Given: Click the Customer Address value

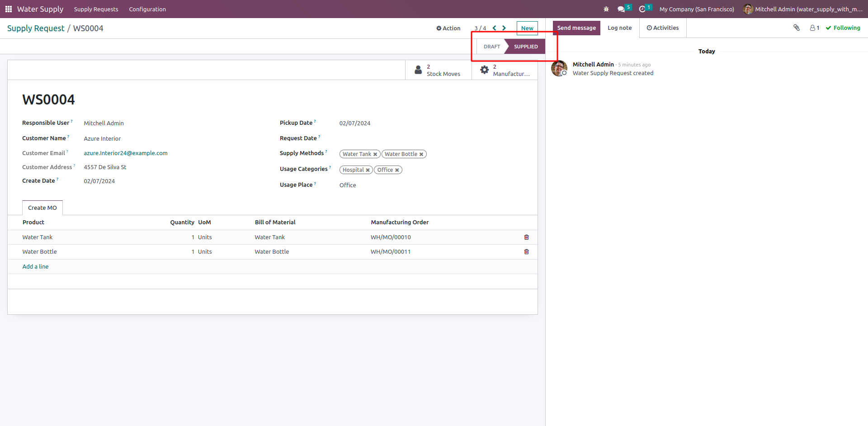Looking at the screenshot, I should pos(105,167).
